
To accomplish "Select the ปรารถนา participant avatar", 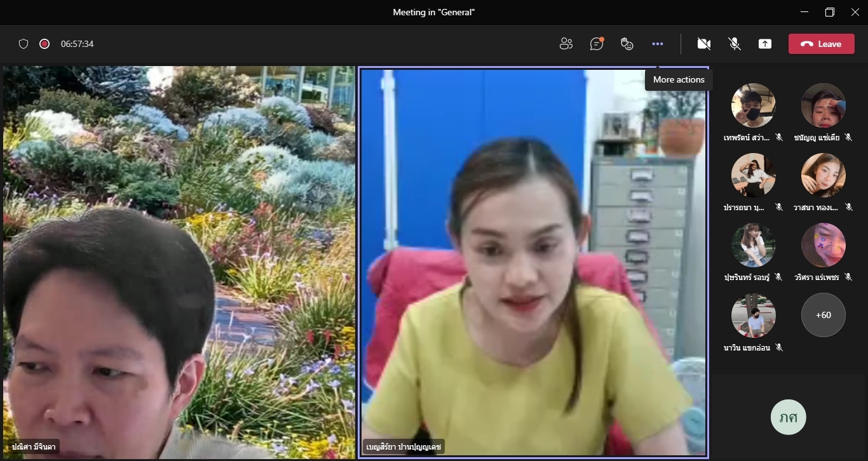I will pyautogui.click(x=754, y=175).
